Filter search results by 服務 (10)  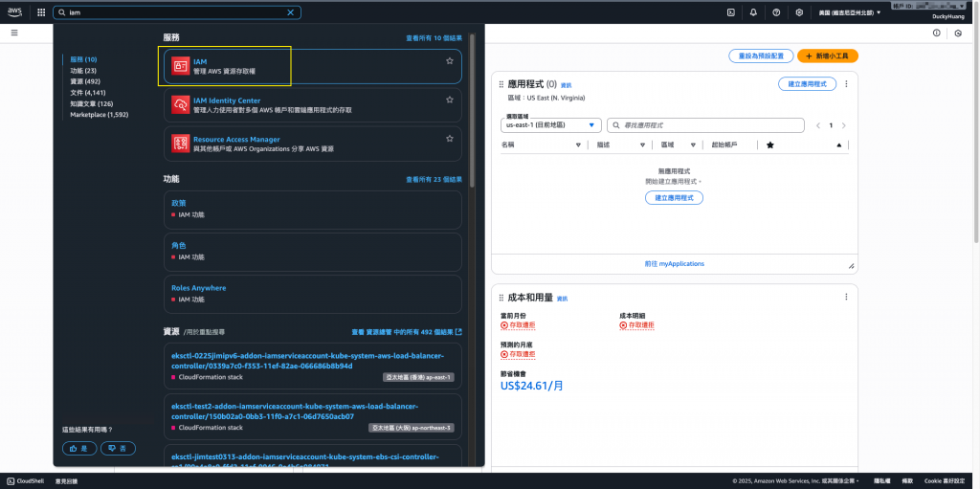pos(83,59)
